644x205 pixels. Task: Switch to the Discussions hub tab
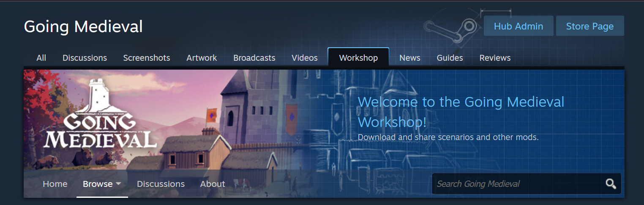pos(85,58)
